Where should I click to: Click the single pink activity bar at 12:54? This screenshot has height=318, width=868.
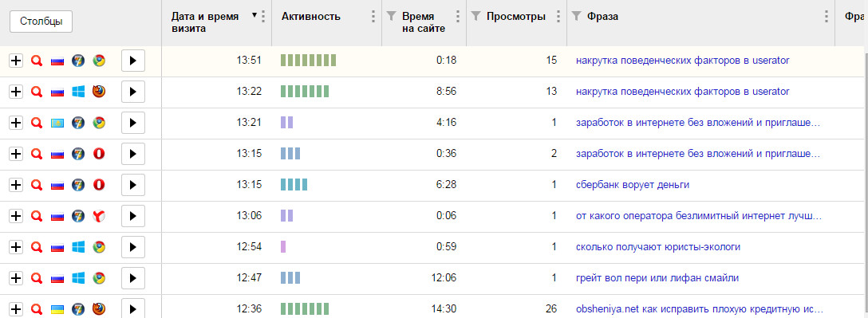pyautogui.click(x=283, y=246)
